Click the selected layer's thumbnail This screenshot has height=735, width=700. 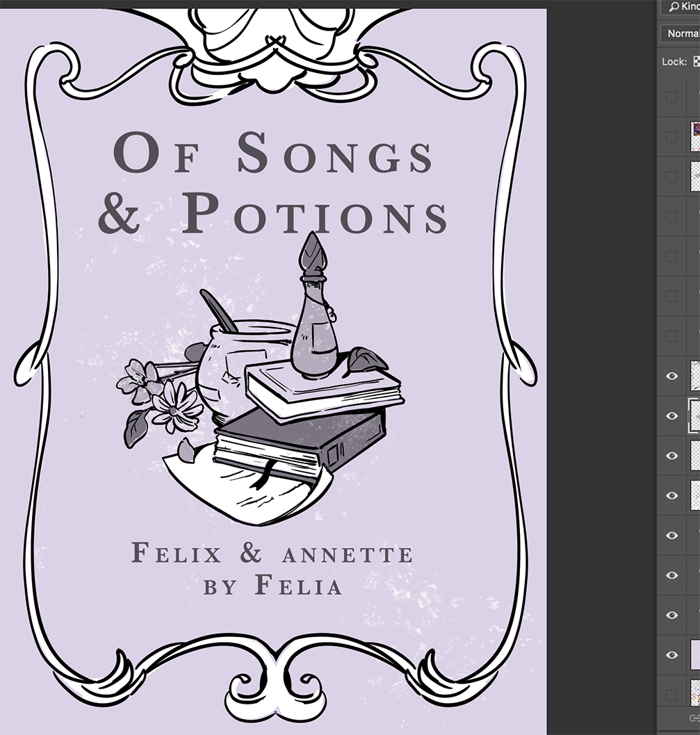pyautogui.click(x=694, y=415)
